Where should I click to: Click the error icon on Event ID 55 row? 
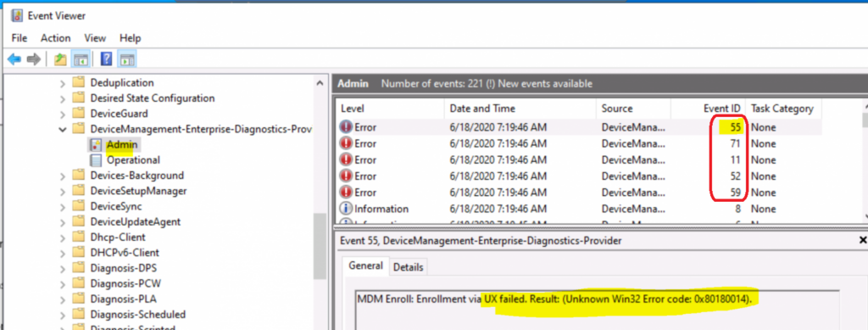point(346,127)
